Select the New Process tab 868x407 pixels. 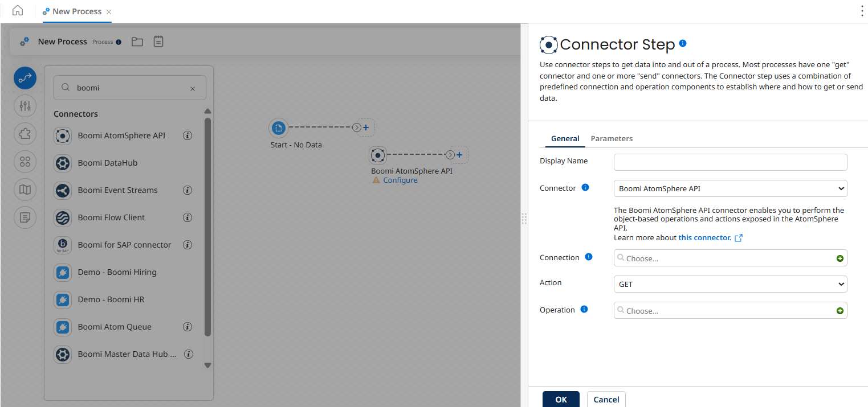coord(77,11)
